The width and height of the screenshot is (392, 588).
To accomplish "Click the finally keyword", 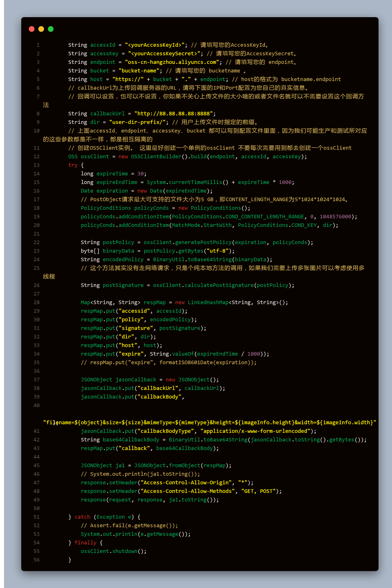I will 85,542.
